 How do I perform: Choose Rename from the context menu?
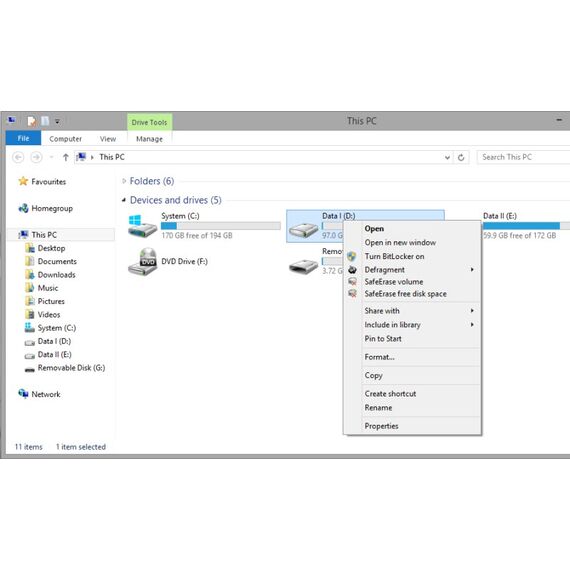pos(413,408)
